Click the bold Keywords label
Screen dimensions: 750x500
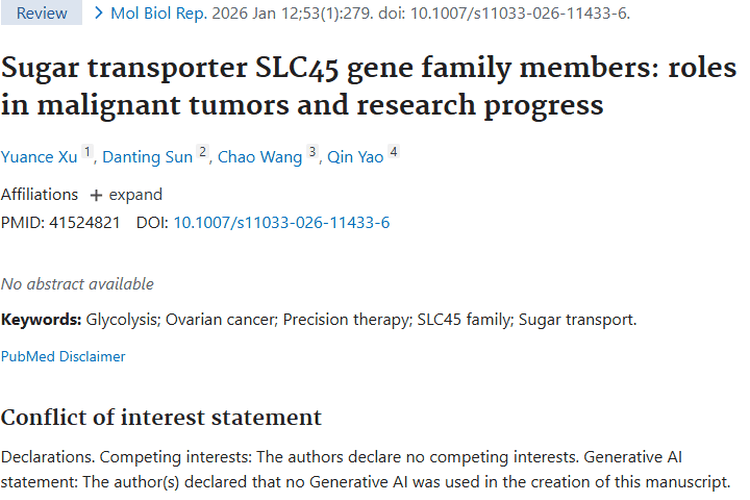coord(41,320)
